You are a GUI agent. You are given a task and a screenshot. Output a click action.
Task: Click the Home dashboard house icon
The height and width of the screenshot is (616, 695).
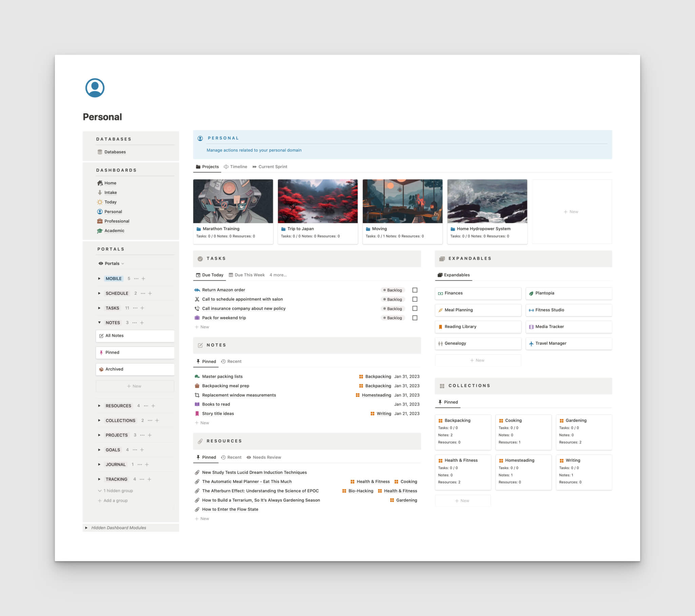point(100,183)
